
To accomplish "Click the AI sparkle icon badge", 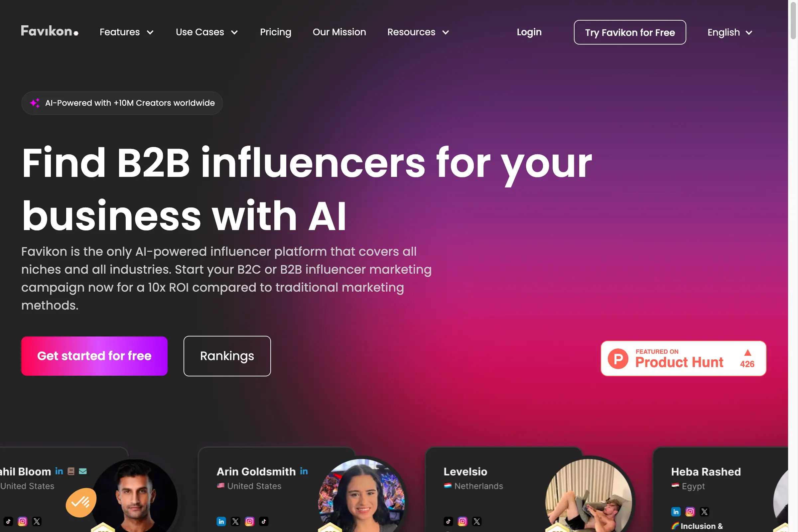I will (35, 103).
